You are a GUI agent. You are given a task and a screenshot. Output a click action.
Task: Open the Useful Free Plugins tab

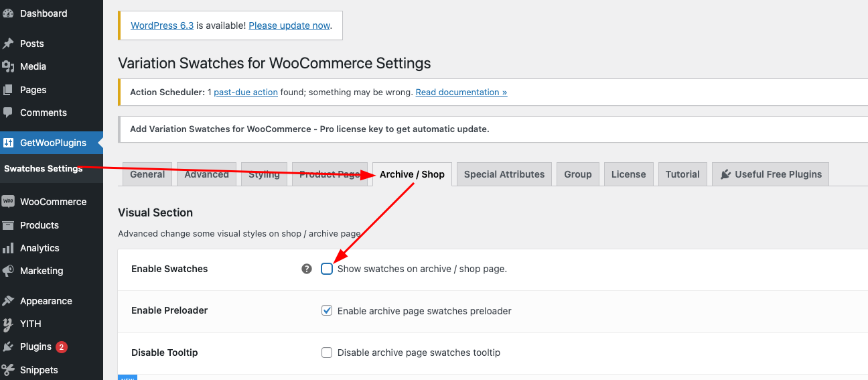click(x=771, y=174)
